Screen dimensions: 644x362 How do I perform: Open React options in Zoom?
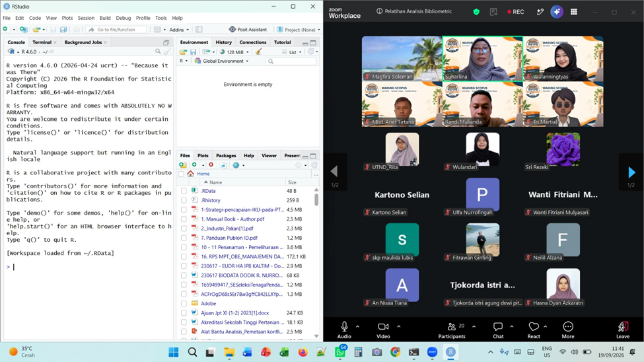534,330
